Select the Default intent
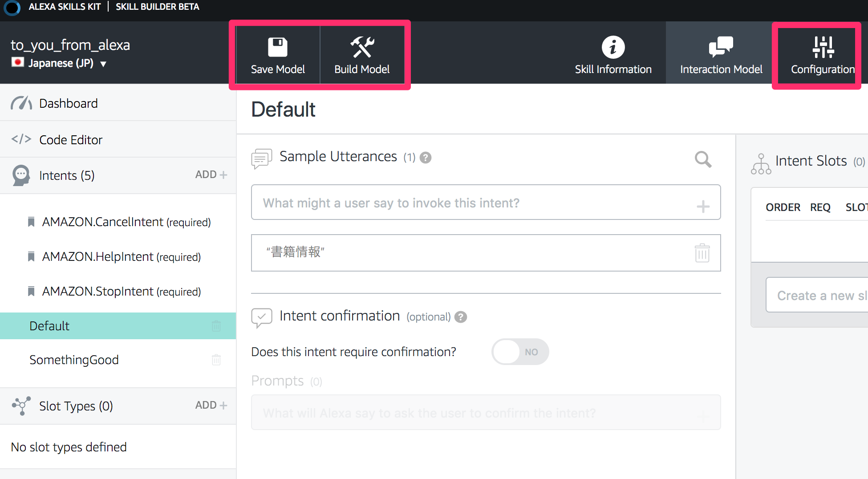 (x=118, y=326)
